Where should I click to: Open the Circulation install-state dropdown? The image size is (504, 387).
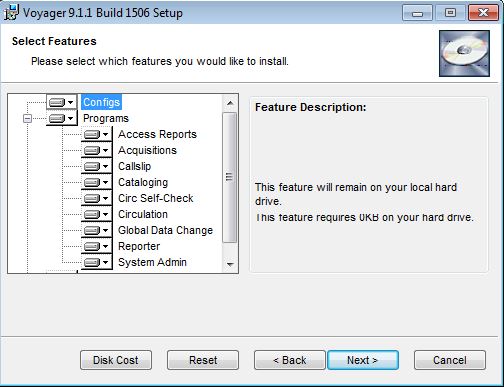point(97,214)
